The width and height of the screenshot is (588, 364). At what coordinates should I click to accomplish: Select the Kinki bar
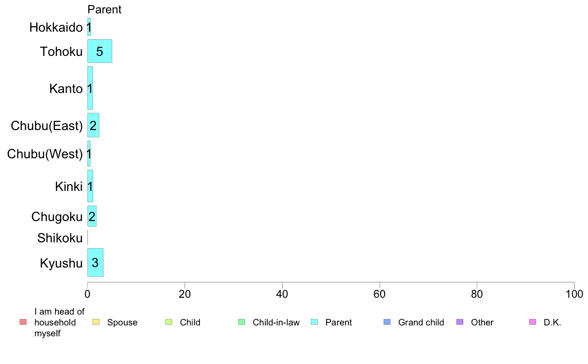pyautogui.click(x=90, y=186)
